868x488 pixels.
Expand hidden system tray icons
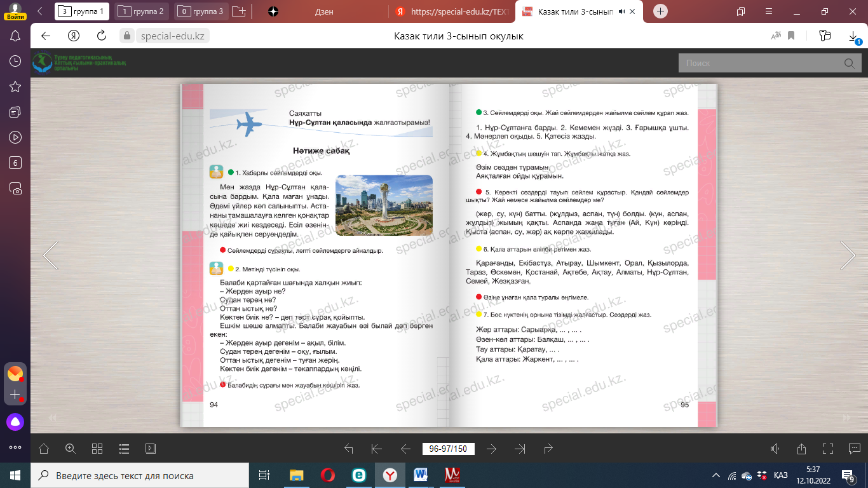[715, 475]
